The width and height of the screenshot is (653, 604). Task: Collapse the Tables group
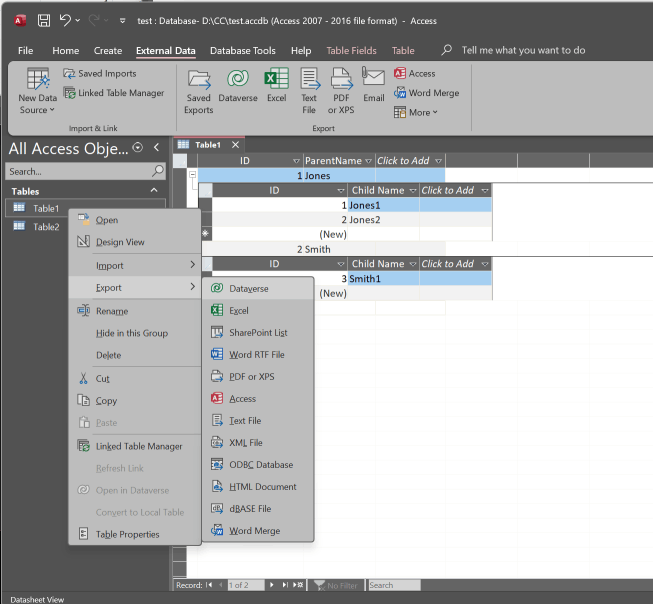[154, 190]
